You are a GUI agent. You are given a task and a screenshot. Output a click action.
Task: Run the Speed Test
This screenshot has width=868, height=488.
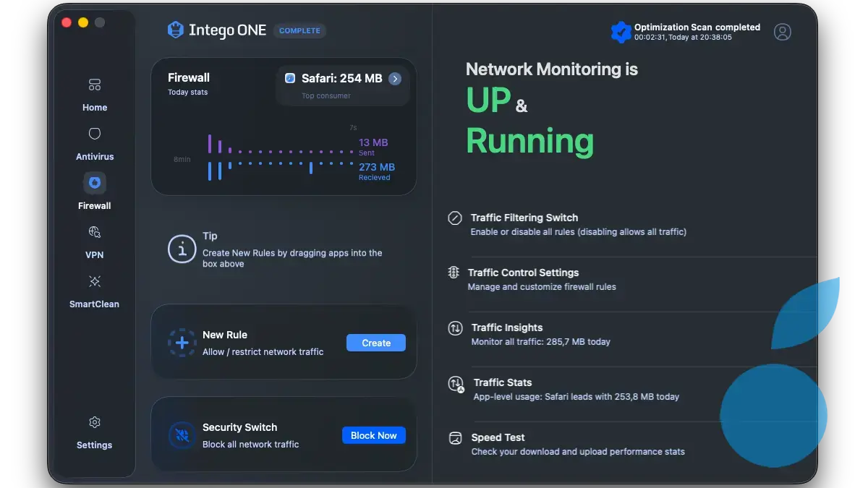point(498,437)
